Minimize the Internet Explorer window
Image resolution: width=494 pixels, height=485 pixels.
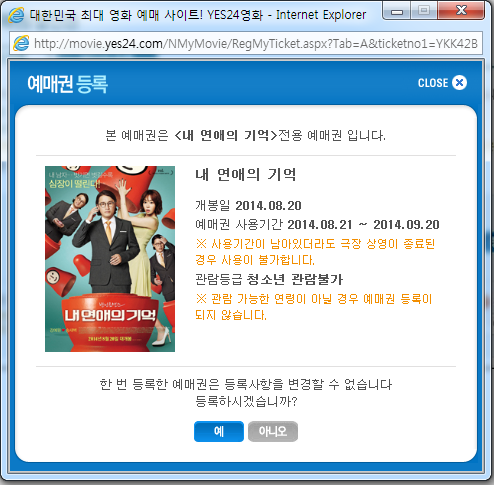pyautogui.click(x=397, y=11)
